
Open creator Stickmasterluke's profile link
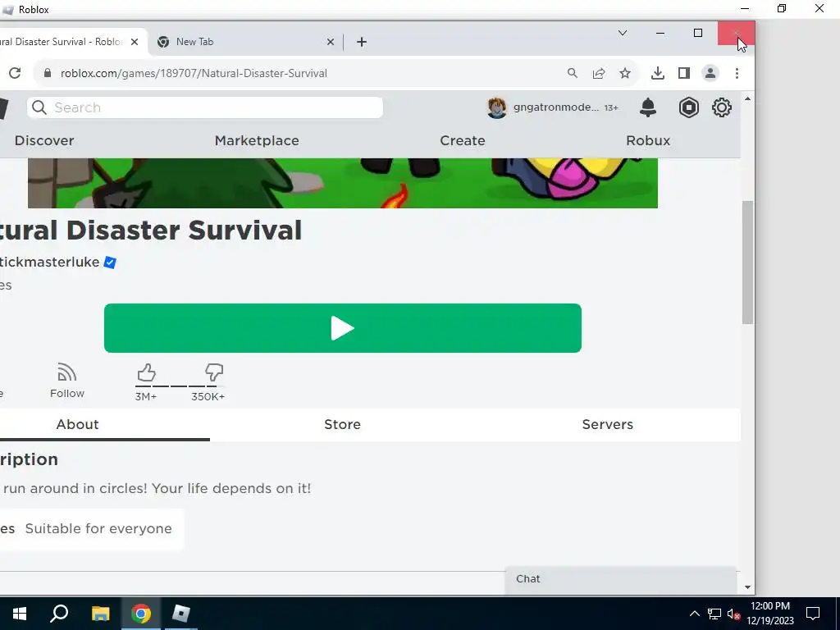pos(49,262)
